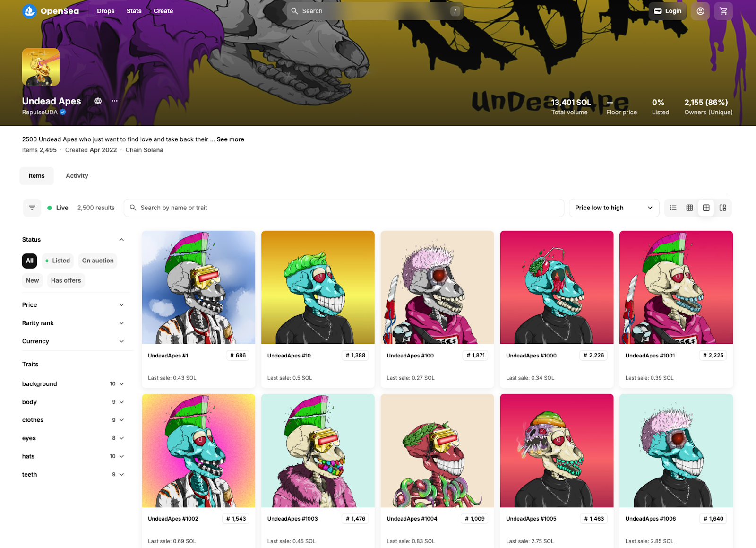Switch to the Activity tab
The width and height of the screenshot is (756, 548).
[77, 176]
